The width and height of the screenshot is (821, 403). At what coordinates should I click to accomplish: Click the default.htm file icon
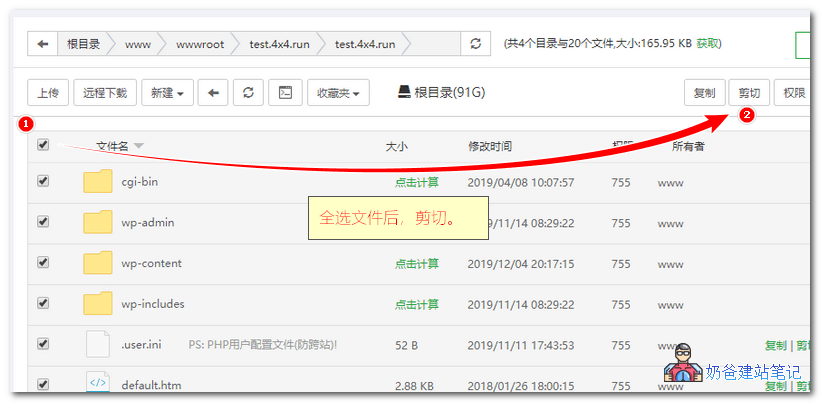tap(98, 382)
